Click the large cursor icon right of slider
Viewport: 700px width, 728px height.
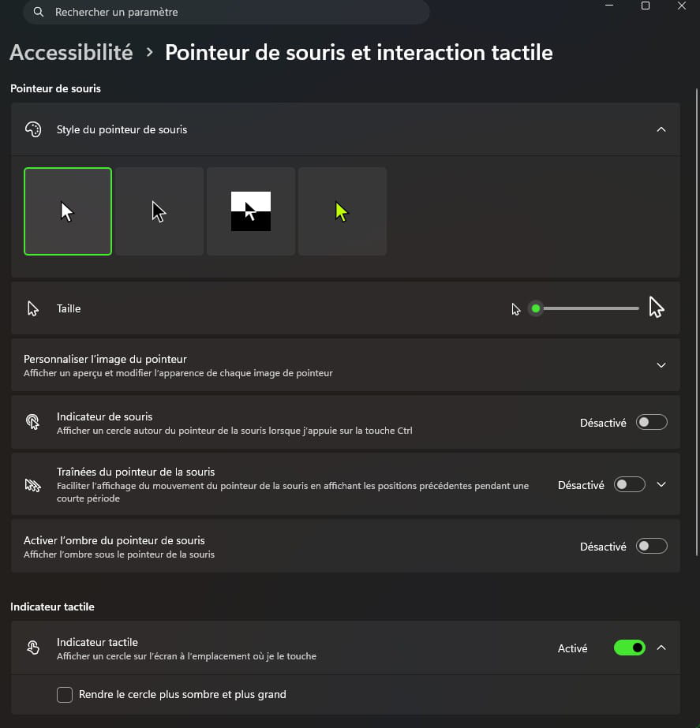pos(657,308)
